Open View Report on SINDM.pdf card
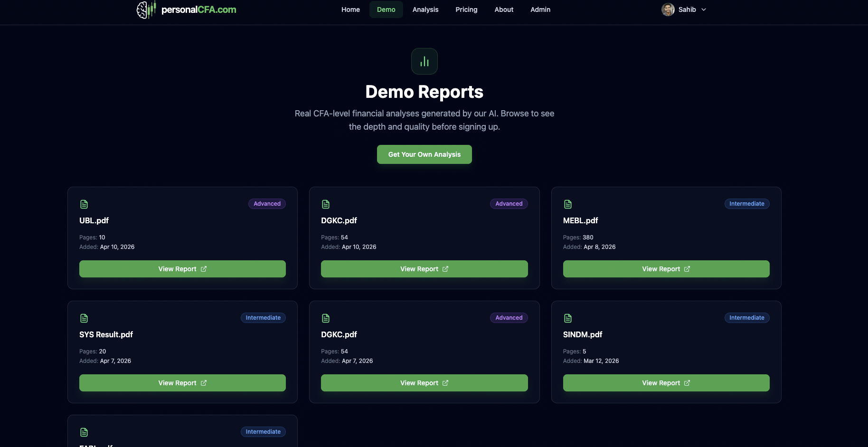 [x=666, y=383]
